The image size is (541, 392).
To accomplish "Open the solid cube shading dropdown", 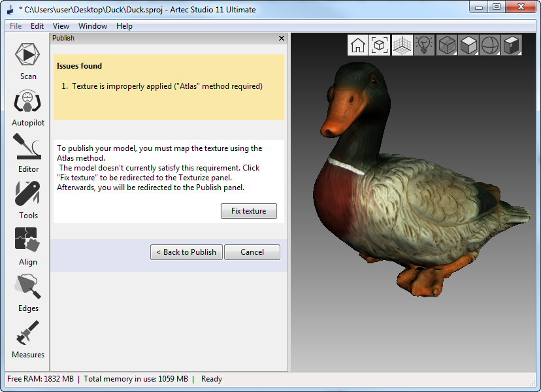I will (x=468, y=45).
